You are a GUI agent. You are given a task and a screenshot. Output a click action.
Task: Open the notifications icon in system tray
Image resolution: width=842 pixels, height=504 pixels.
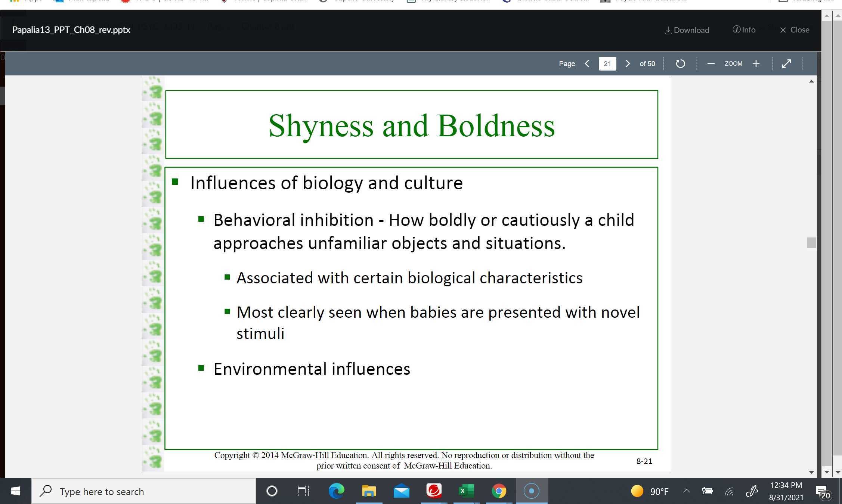click(821, 491)
